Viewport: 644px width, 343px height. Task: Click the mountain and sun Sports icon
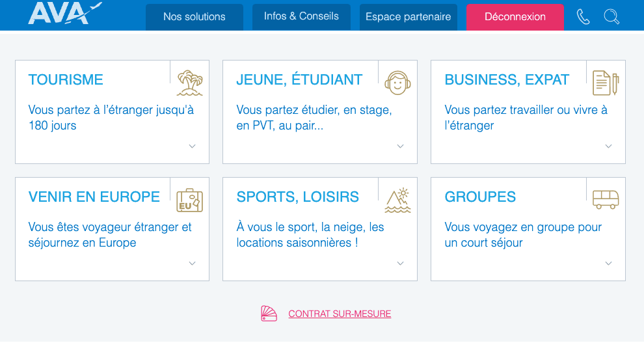coord(397,200)
